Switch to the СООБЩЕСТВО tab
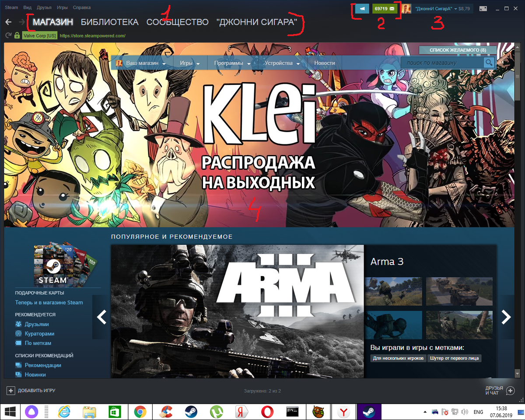 [177, 22]
